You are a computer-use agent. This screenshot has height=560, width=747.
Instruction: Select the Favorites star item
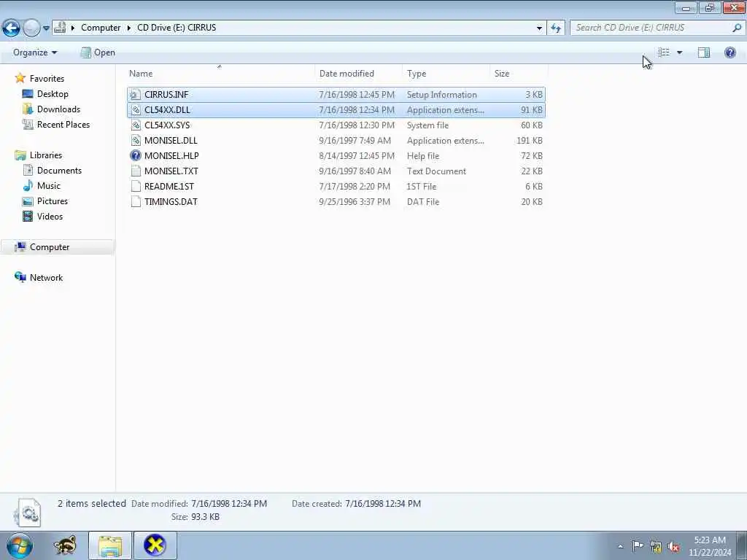[39, 79]
